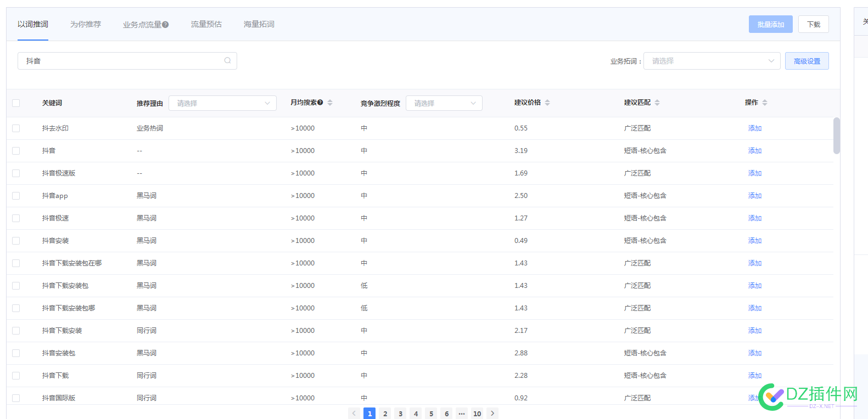
Task: Click 同行词 in the 抖音下载安装 row
Action: click(147, 331)
